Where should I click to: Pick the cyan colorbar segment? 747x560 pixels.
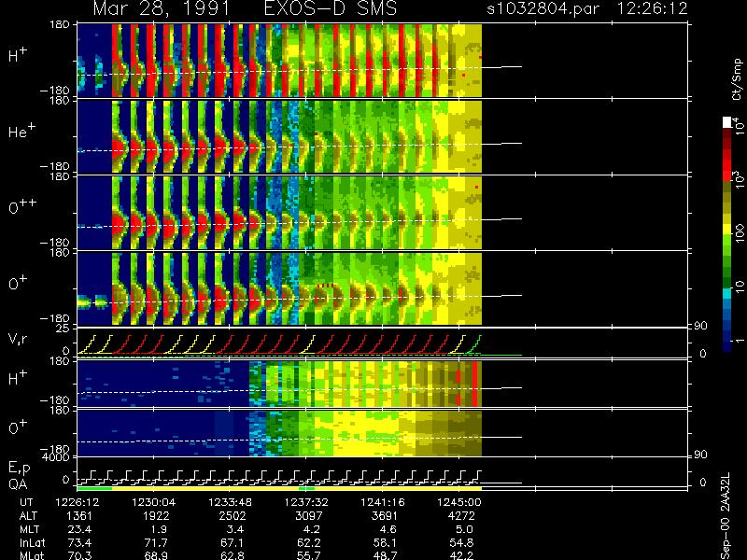[726, 294]
